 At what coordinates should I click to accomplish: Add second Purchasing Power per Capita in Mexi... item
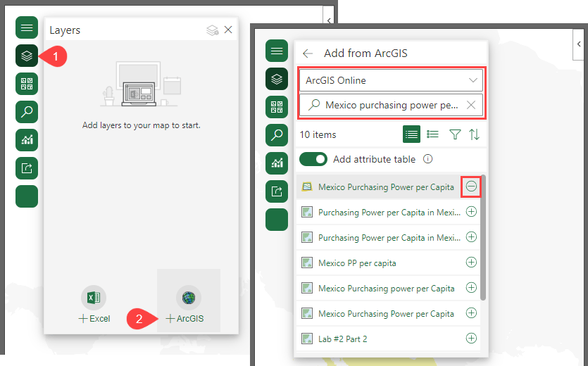click(471, 237)
